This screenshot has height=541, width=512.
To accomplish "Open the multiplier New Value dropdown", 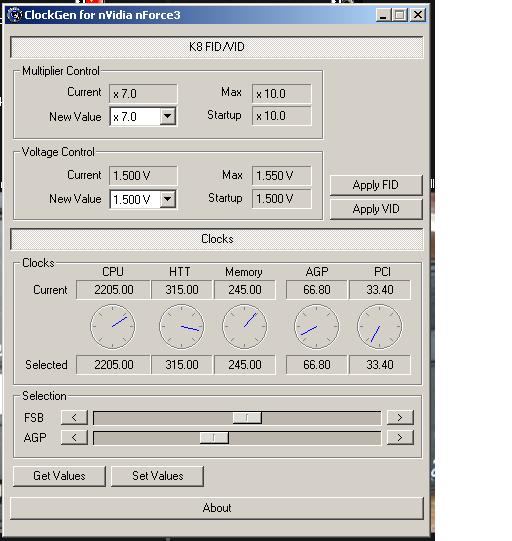I will click(168, 116).
